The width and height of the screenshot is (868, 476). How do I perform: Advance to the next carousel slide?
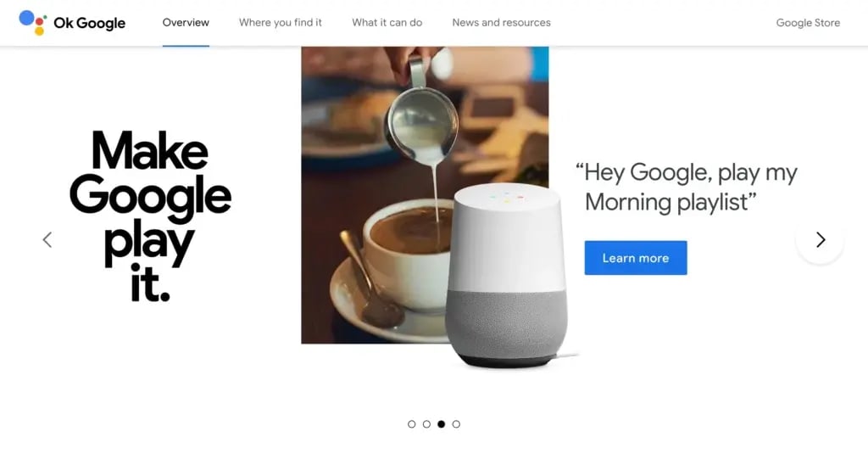pyautogui.click(x=820, y=239)
